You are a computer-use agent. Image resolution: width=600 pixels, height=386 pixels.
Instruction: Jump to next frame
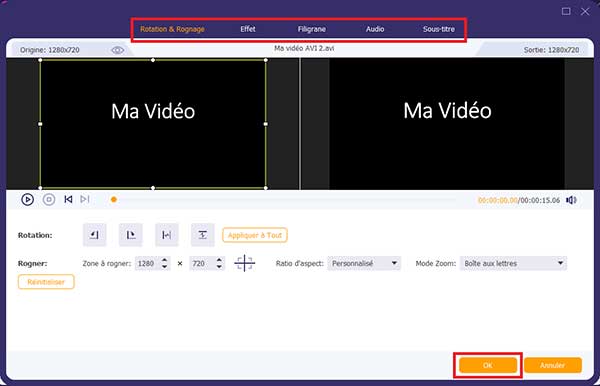tap(85, 199)
